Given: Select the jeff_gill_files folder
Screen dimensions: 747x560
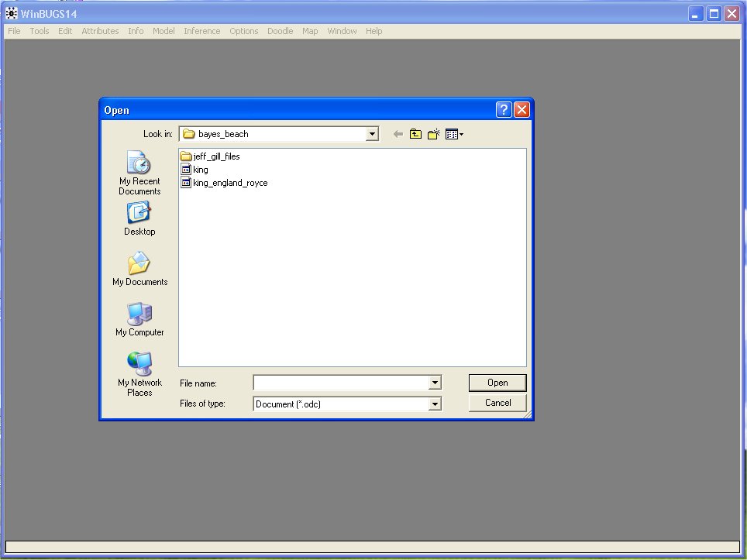Looking at the screenshot, I should [x=216, y=156].
